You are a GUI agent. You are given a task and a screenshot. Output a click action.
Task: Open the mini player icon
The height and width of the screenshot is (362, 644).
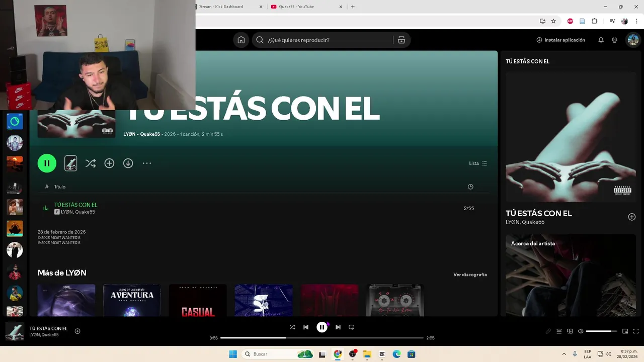(x=625, y=331)
